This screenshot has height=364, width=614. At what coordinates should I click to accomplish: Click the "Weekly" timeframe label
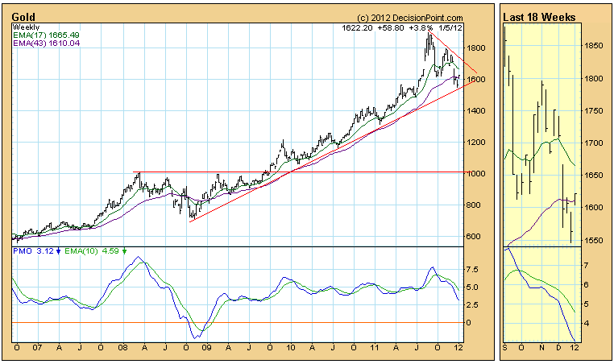(x=26, y=27)
